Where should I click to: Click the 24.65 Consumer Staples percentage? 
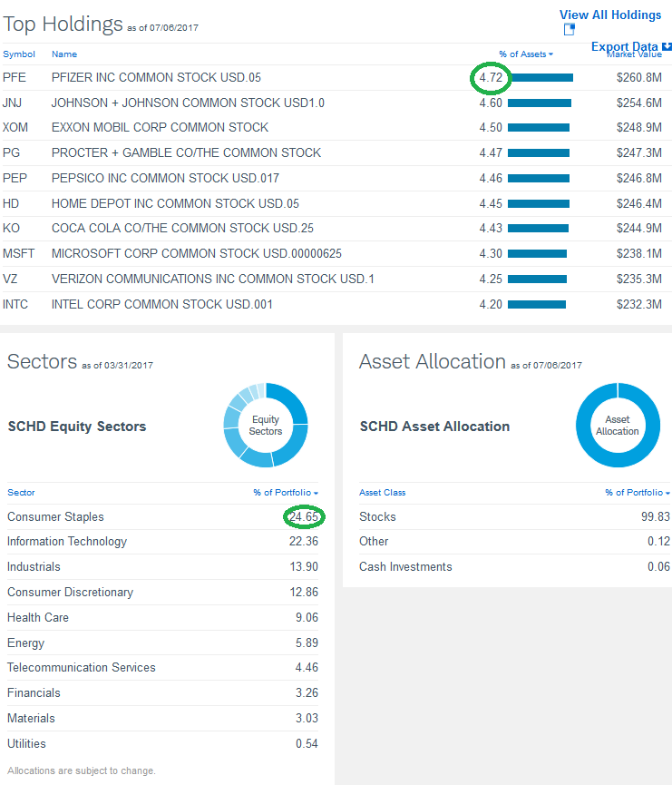coord(303,516)
